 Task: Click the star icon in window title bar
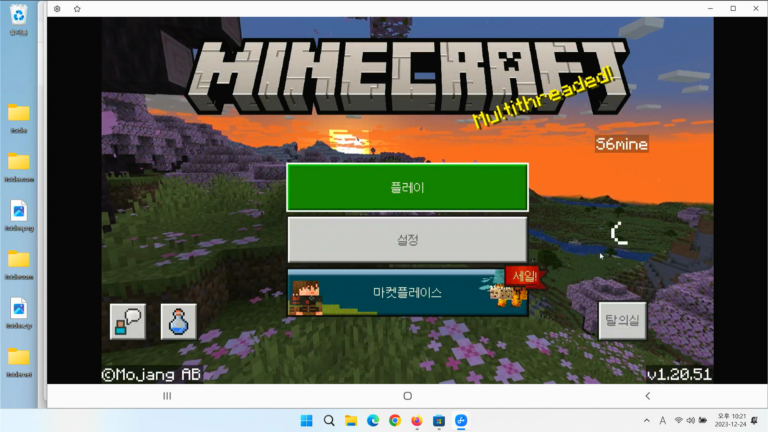point(77,9)
